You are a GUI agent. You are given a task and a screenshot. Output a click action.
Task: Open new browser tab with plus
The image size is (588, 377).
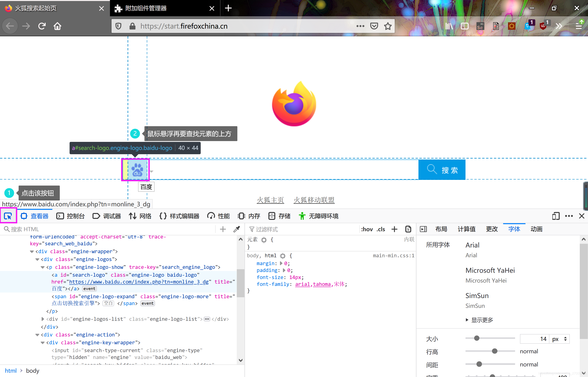click(228, 8)
